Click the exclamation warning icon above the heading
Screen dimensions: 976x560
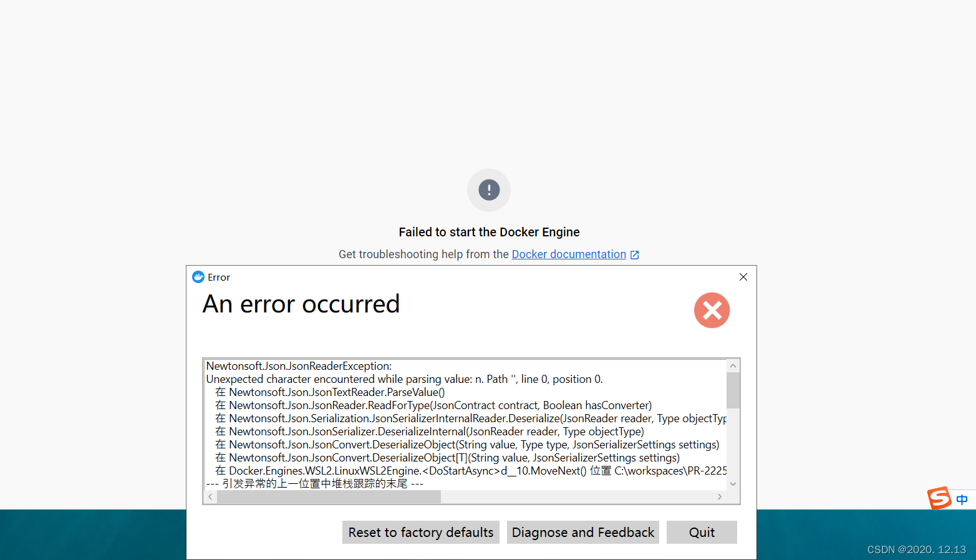tap(489, 190)
